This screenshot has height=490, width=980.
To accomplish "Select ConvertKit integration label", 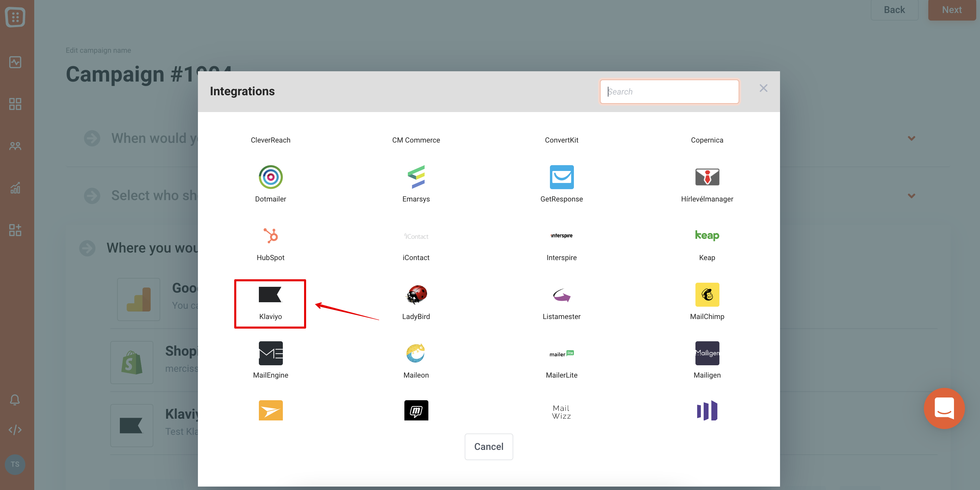I will (x=562, y=140).
